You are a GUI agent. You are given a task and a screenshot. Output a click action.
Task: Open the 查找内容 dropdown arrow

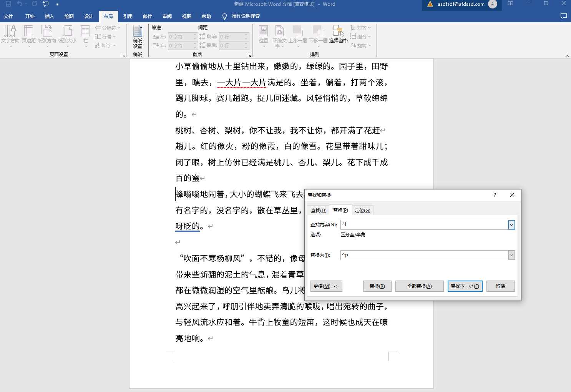(511, 225)
